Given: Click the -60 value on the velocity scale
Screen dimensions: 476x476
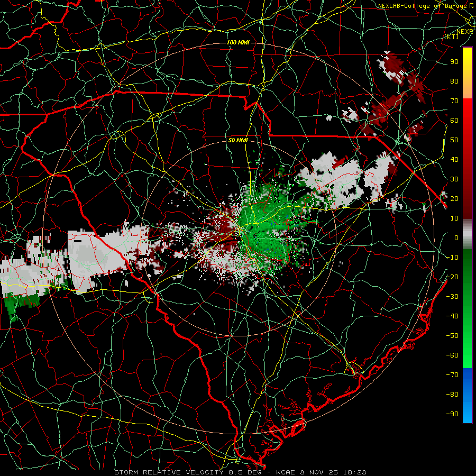Looking at the screenshot, I should pos(452,355).
